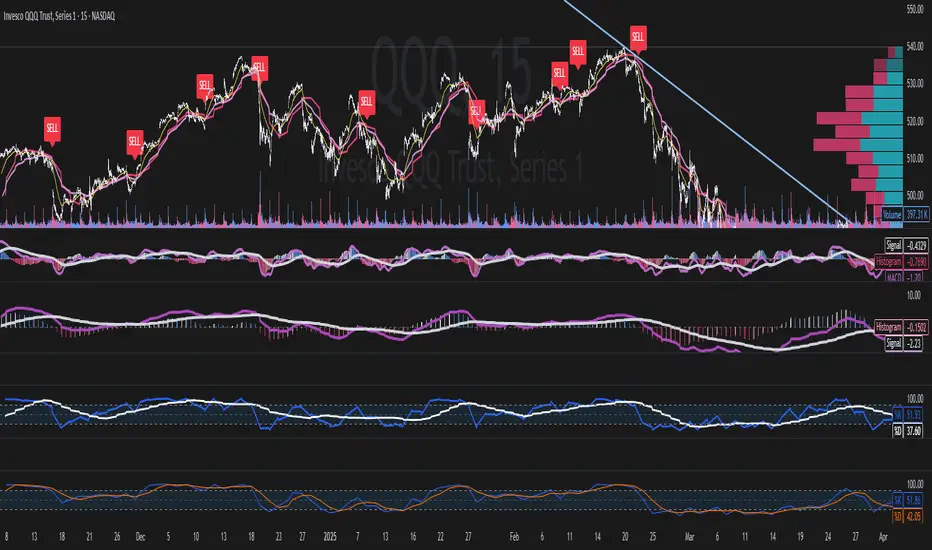Click the blue descending trendline
The image size is (932, 550).
[707, 113]
